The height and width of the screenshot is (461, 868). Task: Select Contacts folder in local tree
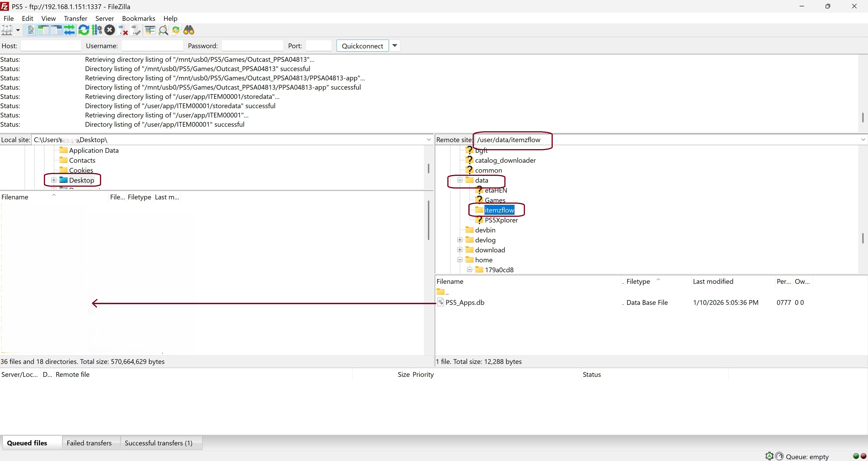pyautogui.click(x=82, y=160)
